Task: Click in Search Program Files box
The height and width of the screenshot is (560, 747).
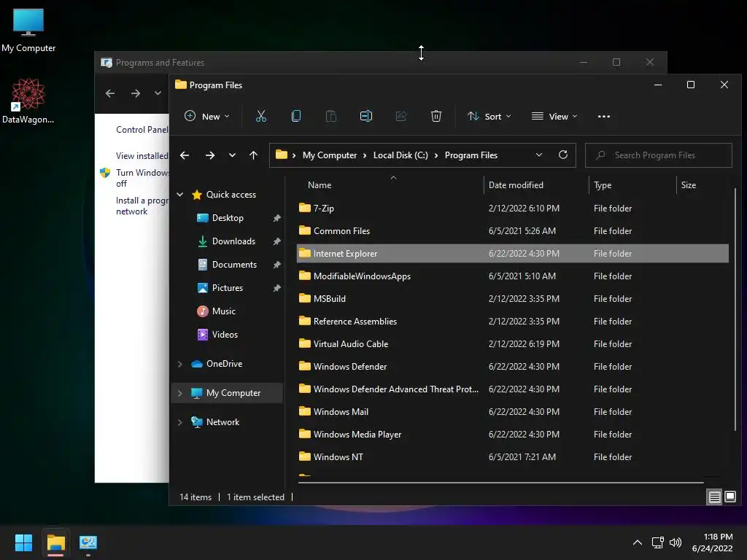Action: click(x=659, y=155)
